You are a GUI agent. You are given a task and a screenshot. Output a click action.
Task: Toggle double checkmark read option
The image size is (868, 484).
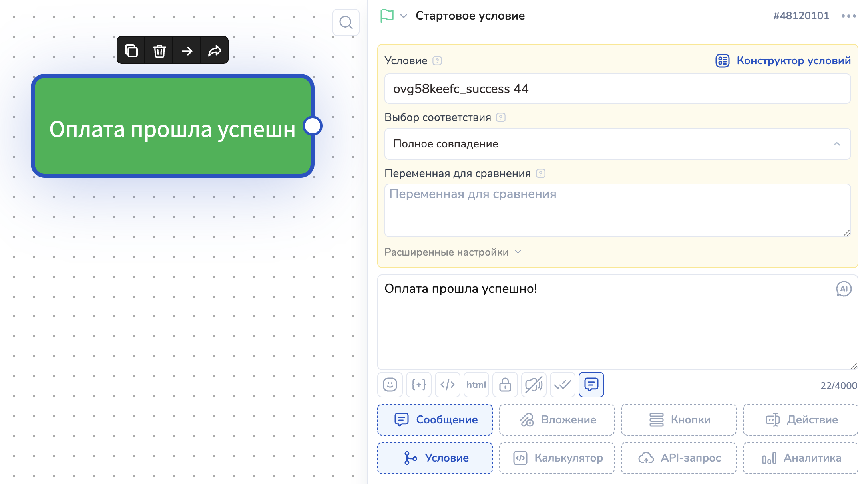[562, 385]
